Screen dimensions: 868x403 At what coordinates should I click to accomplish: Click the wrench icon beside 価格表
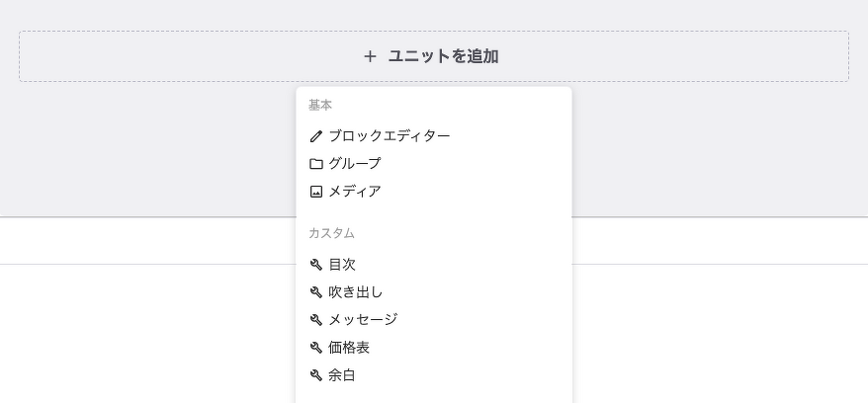[x=316, y=348]
